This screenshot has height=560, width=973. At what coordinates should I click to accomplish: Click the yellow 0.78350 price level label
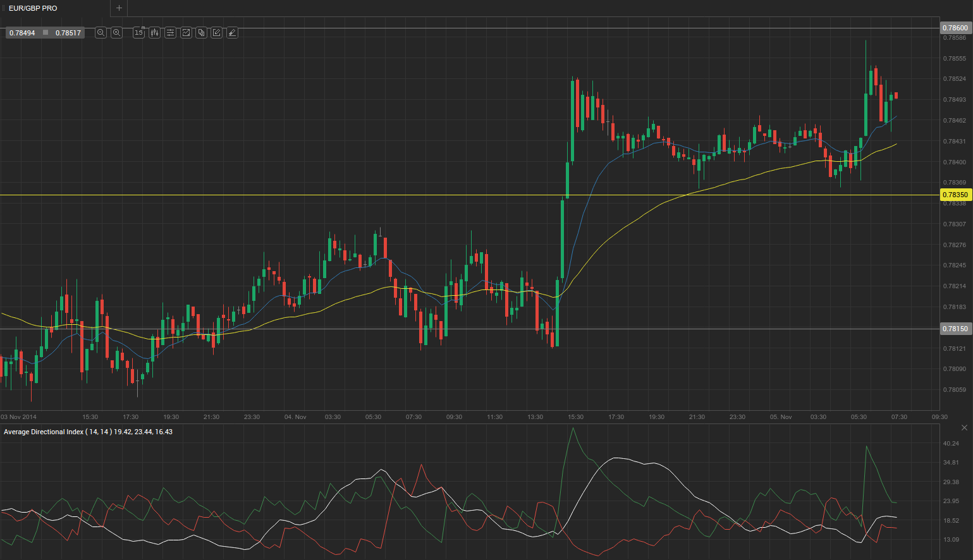click(x=955, y=195)
